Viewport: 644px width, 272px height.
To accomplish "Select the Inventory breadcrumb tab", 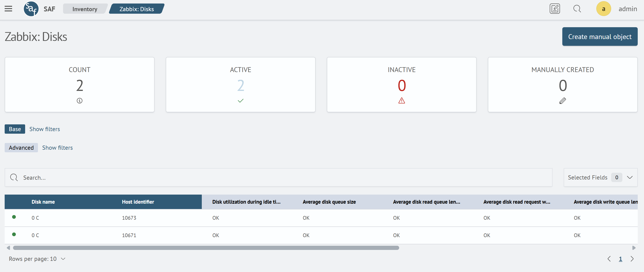I will (85, 9).
